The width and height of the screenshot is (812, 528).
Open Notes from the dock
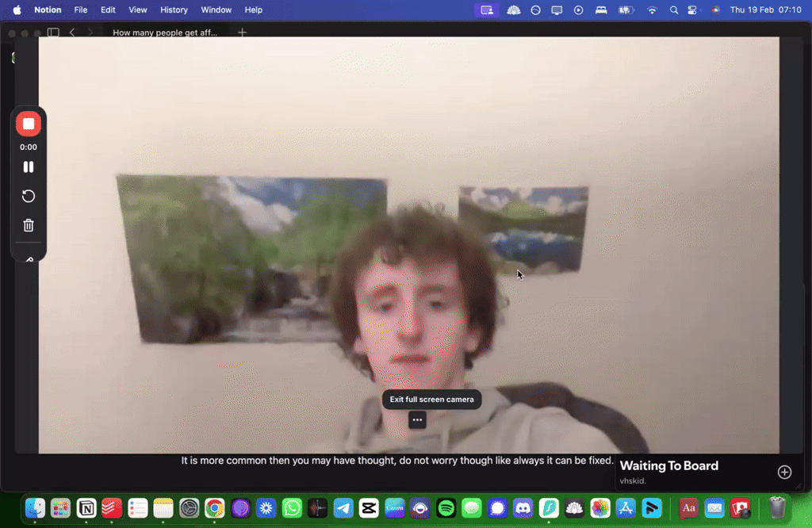pos(163,508)
